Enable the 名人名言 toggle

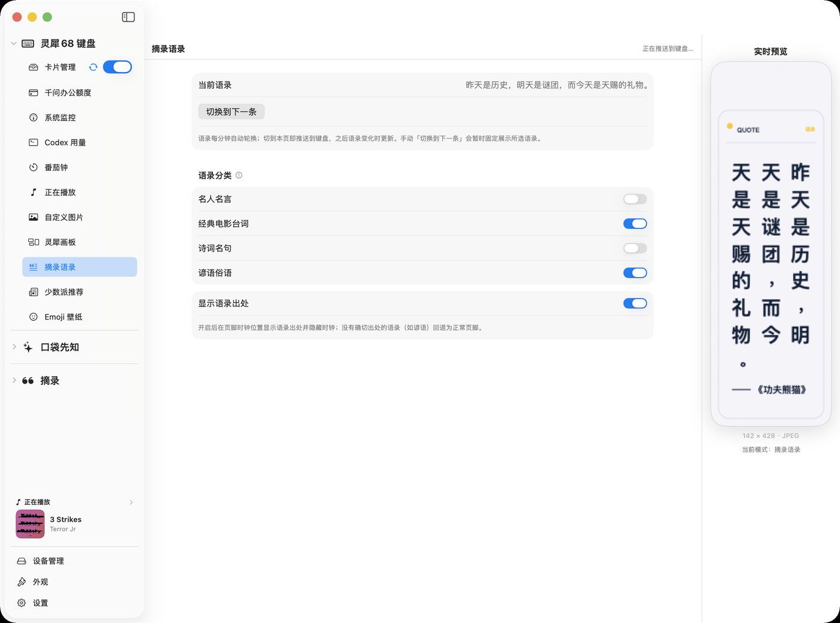click(x=635, y=199)
